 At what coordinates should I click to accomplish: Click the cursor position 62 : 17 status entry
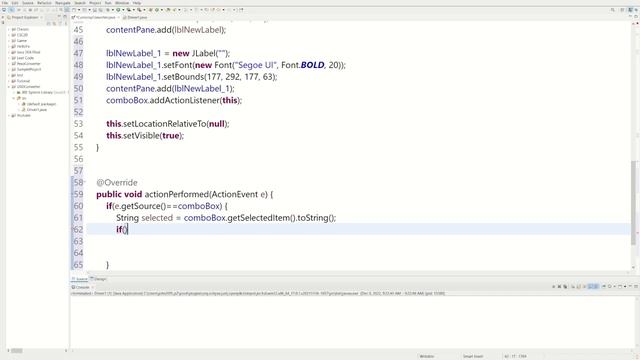tap(515, 356)
